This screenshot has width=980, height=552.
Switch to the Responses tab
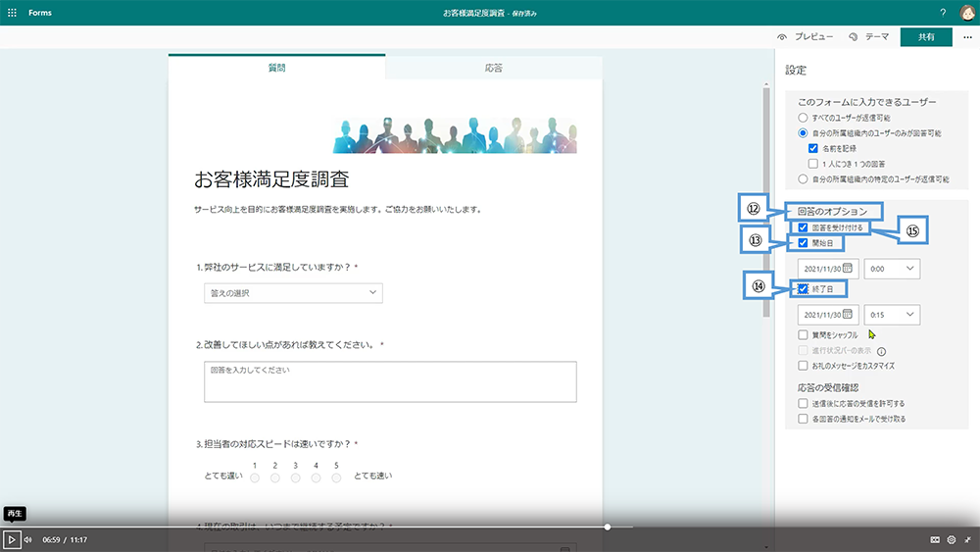(494, 68)
